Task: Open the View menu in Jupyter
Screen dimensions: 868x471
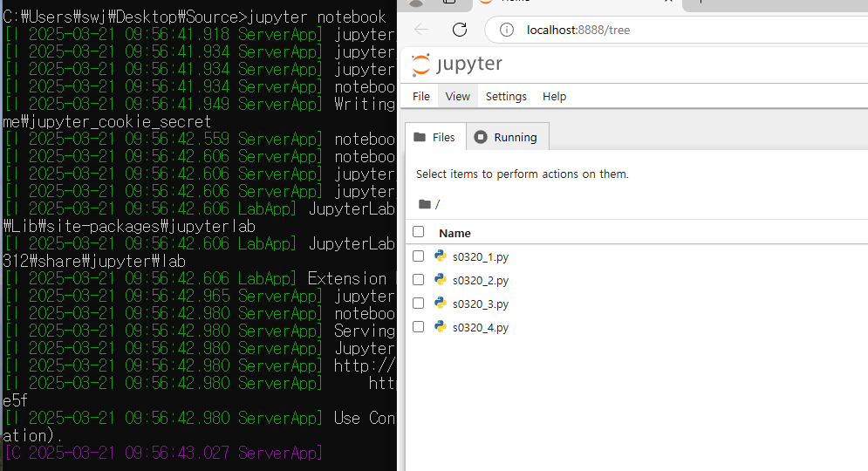Action: [x=458, y=96]
